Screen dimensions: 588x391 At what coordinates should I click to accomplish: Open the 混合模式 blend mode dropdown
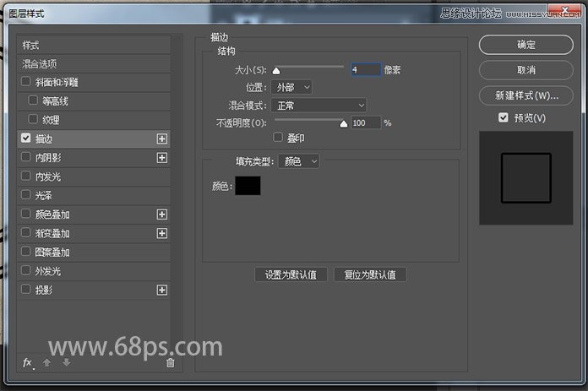tap(318, 106)
